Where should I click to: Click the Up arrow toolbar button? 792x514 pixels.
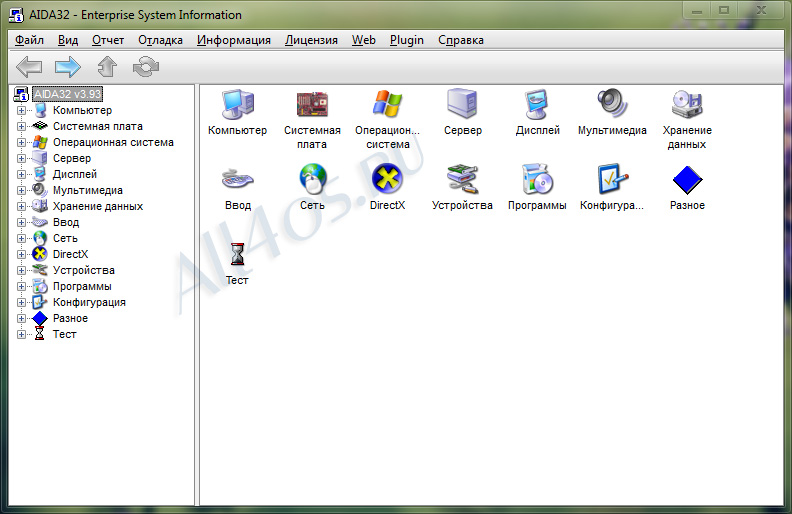(107, 67)
